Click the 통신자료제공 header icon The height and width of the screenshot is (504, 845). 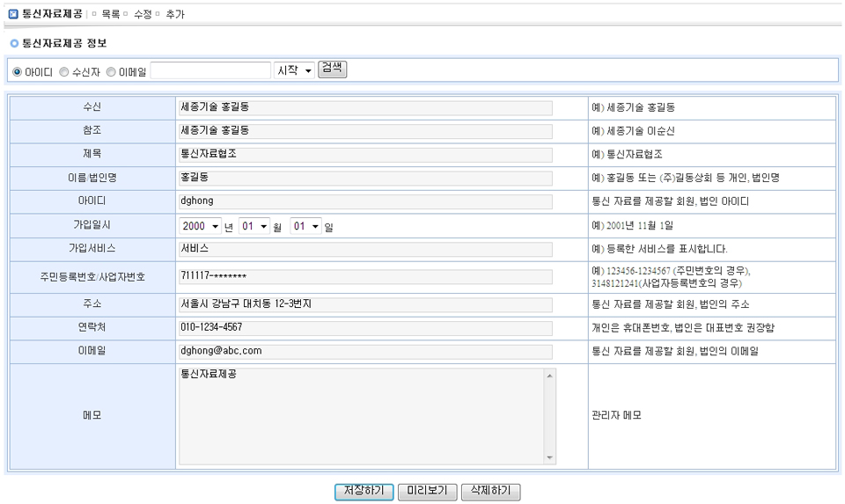[12, 14]
